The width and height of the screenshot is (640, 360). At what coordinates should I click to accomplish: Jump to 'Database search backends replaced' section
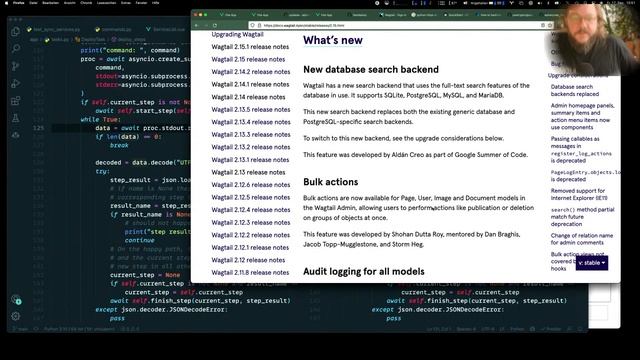pyautogui.click(x=575, y=90)
